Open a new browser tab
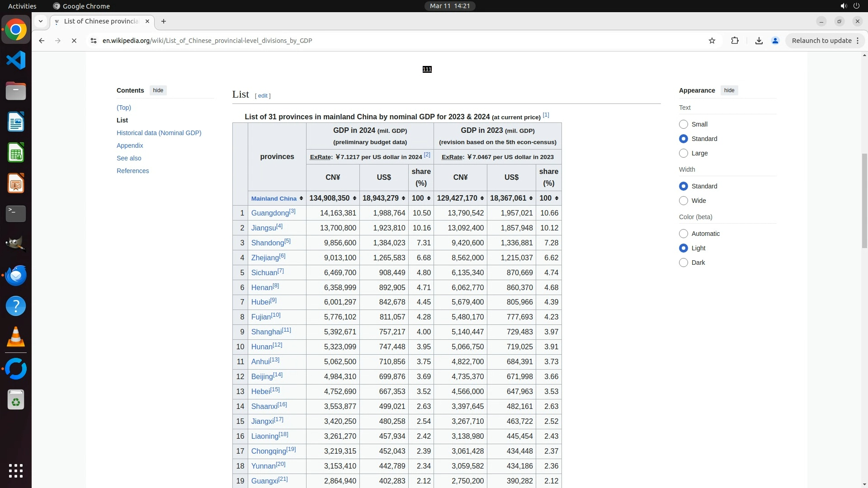868x488 pixels. [x=164, y=21]
